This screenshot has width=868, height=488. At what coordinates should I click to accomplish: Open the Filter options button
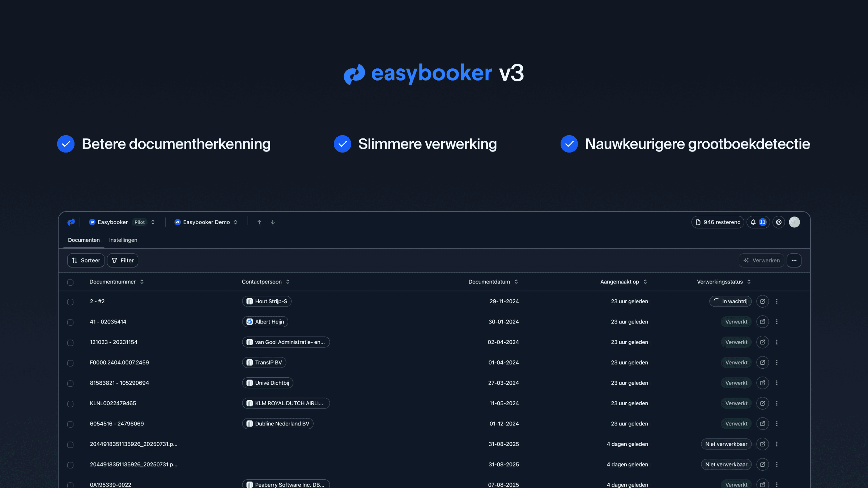[122, 260]
